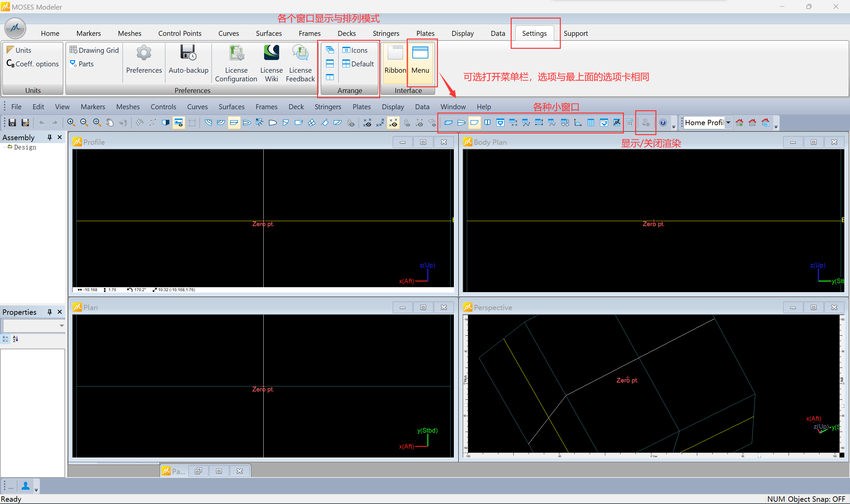Open the Auto-backup settings
Screen dimensions: 850x504
188,60
